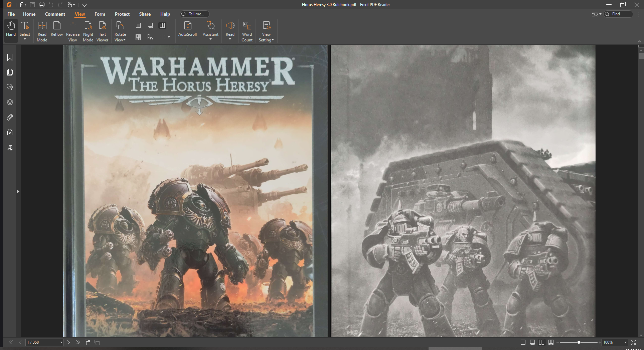Go to the next page
This screenshot has height=350, width=644.
point(69,342)
